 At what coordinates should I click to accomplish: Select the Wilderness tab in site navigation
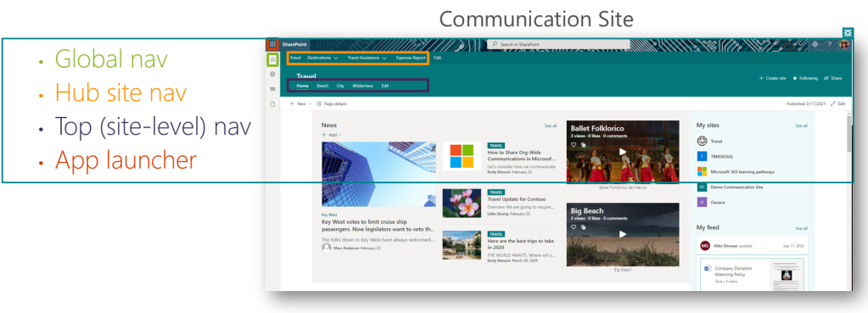click(x=362, y=86)
